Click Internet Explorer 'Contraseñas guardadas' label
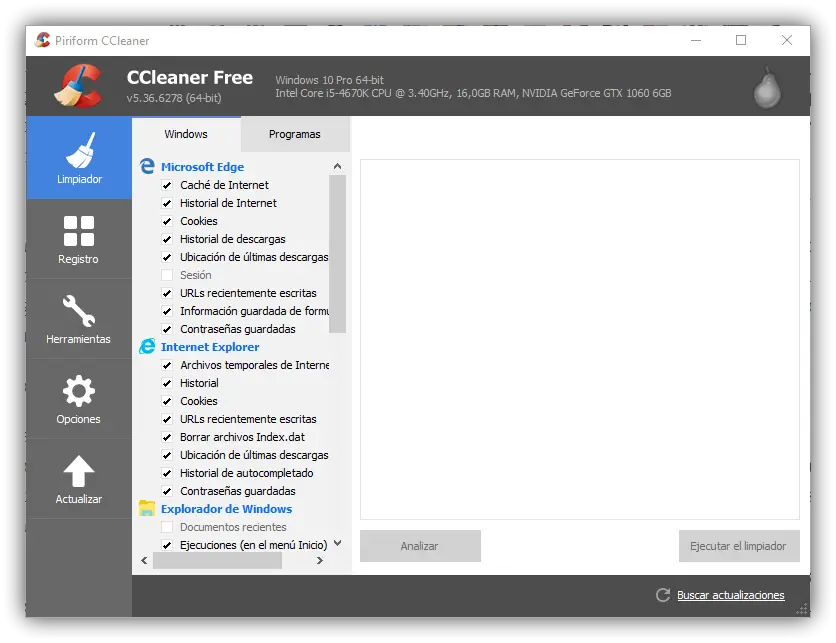Viewport: 836px width, 643px height. pos(238,491)
